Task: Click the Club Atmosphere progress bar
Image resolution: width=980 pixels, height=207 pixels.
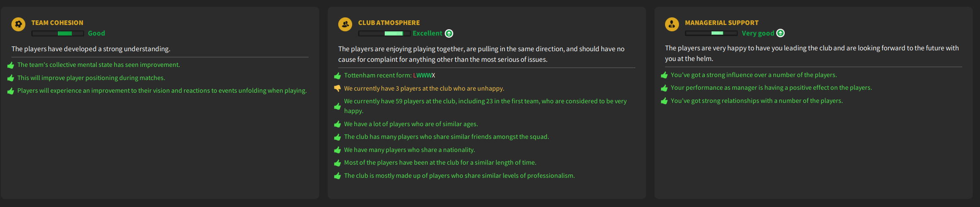Action: click(x=384, y=33)
